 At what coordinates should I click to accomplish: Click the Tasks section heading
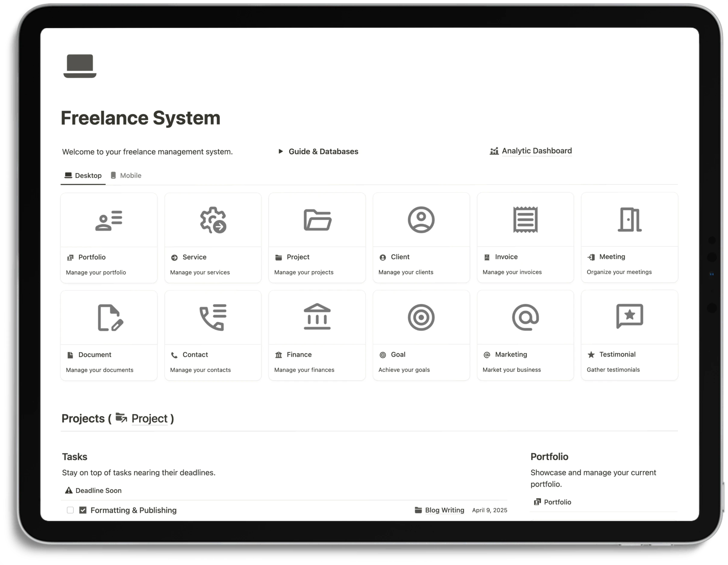(x=75, y=456)
